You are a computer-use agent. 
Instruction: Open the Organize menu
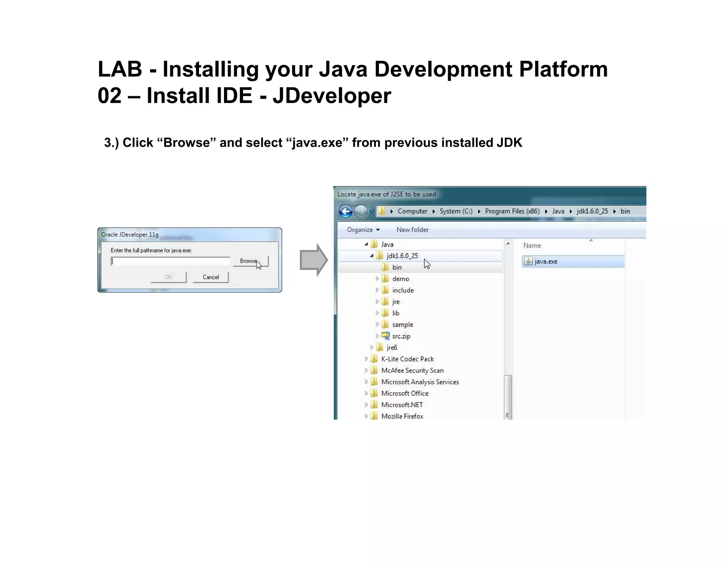pos(363,230)
